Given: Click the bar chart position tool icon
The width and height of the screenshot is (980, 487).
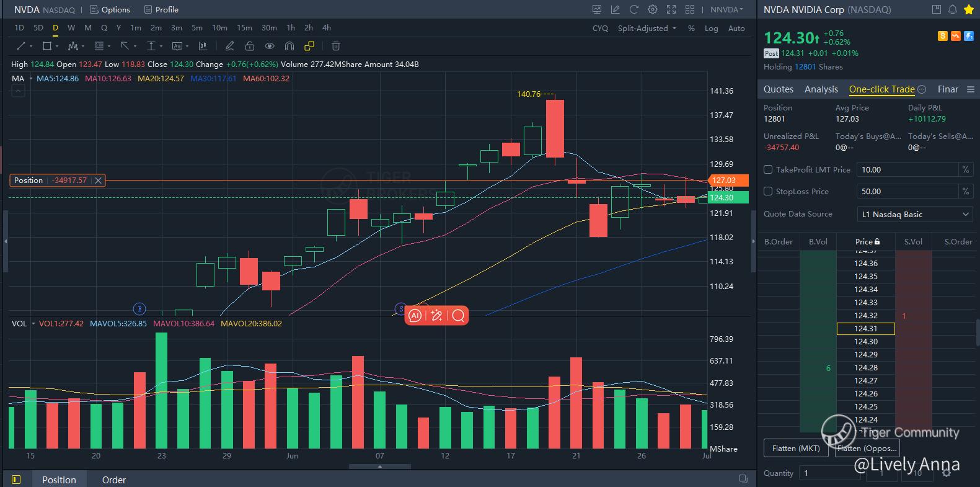Looking at the screenshot, I should click(x=203, y=46).
